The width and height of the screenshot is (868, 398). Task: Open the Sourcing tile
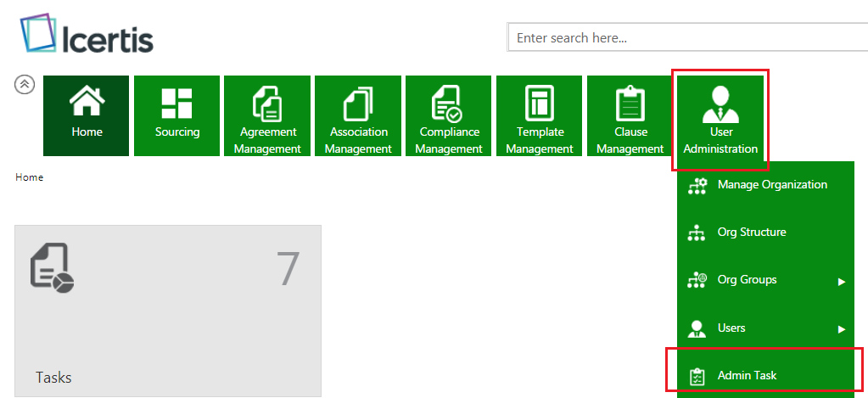click(x=177, y=115)
